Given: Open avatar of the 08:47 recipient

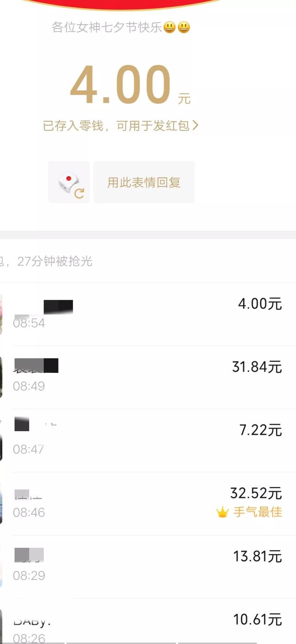Looking at the screenshot, I should [1, 440].
